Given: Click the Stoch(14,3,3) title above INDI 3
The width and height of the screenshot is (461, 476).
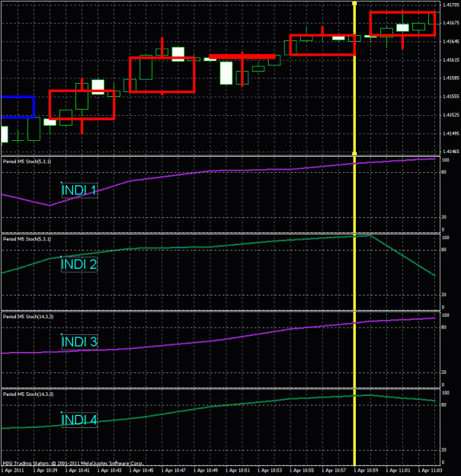Looking at the screenshot, I should click(x=28, y=317).
